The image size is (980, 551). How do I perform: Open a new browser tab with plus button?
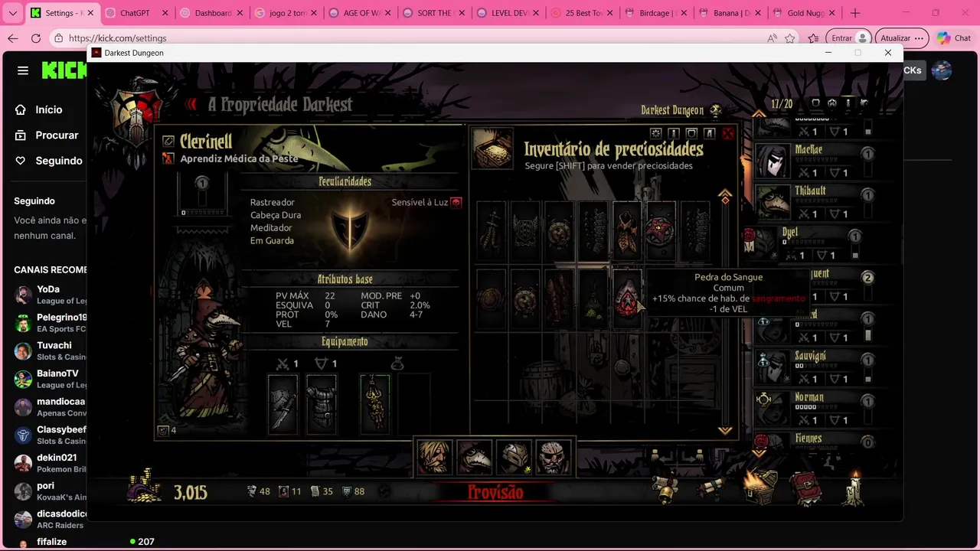pos(855,13)
